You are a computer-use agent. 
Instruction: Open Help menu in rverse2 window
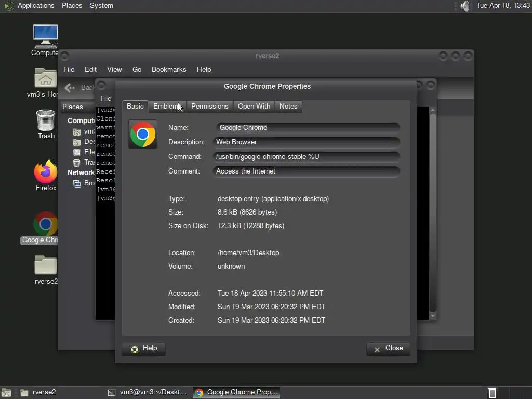204,69
